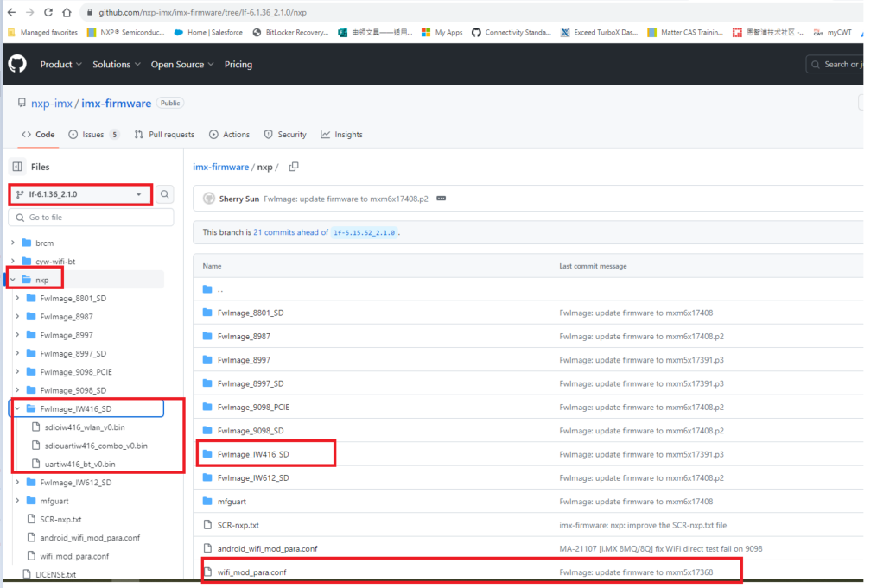Click the GitHub Octocat logo
896x588 pixels.
[16, 64]
